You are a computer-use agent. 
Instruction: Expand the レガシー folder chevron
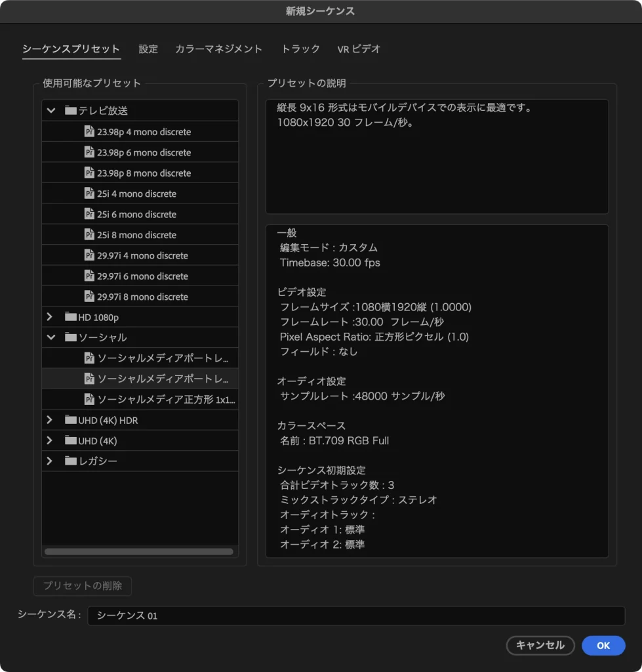[x=50, y=461]
